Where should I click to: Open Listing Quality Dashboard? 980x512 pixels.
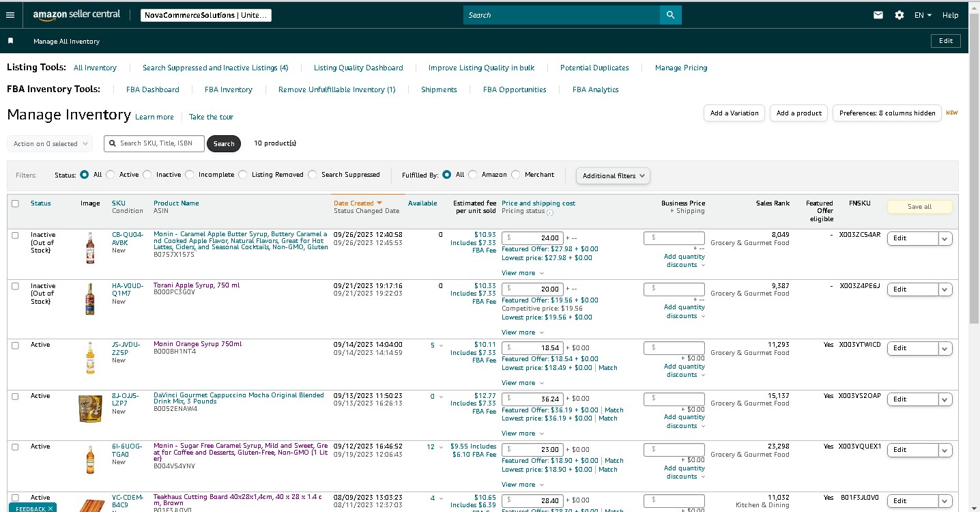(x=358, y=68)
